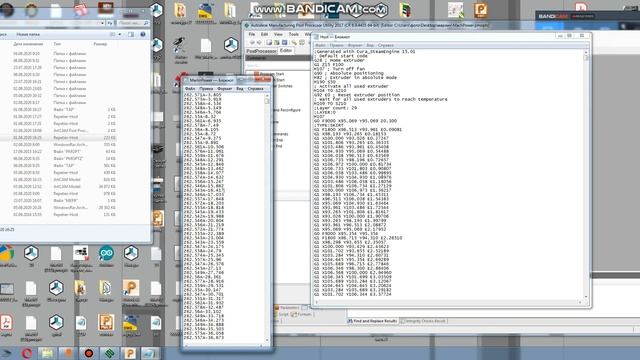The image size is (640, 360).
Task: Sort by Тип column header
Action: (x=57, y=44)
